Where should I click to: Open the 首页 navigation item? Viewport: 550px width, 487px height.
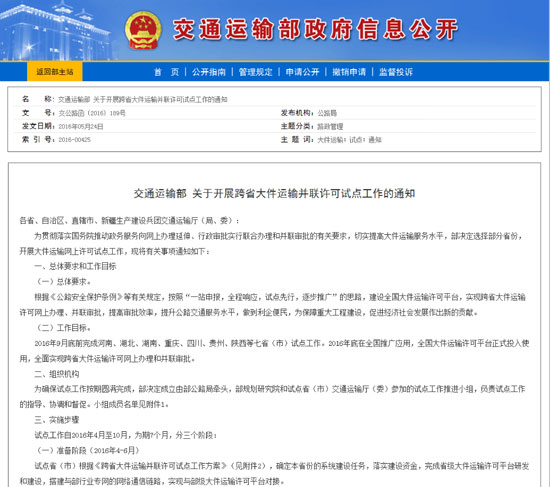(x=167, y=72)
